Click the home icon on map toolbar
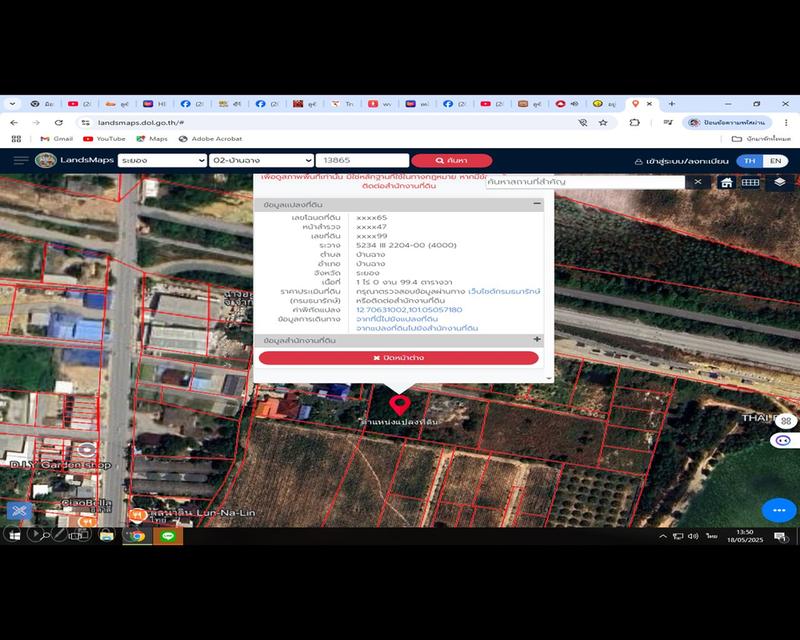The image size is (800, 640). [727, 182]
